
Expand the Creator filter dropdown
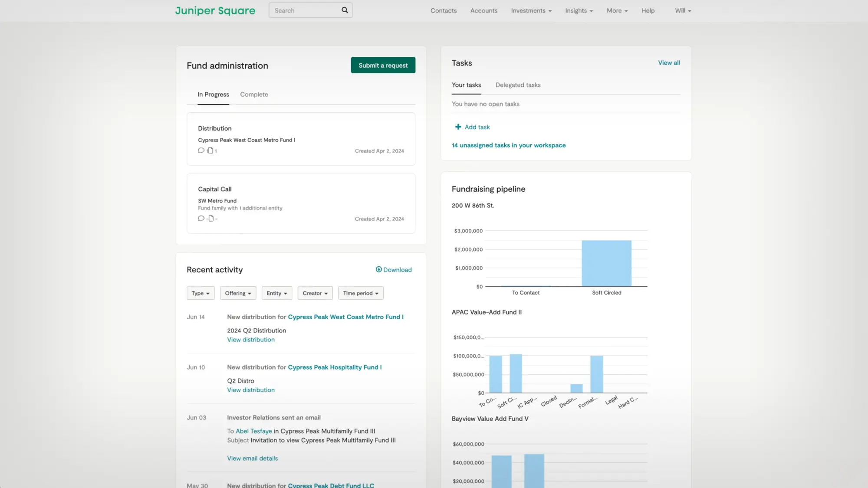click(315, 293)
